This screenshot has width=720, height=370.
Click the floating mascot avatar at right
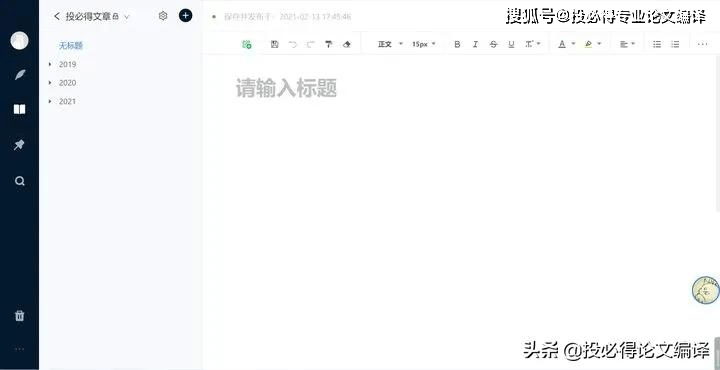coord(706,290)
